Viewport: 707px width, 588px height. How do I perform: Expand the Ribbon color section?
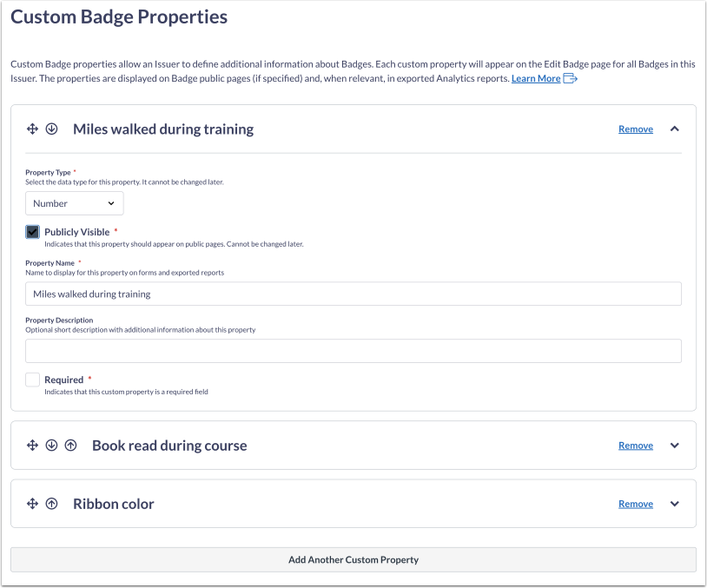pos(675,503)
